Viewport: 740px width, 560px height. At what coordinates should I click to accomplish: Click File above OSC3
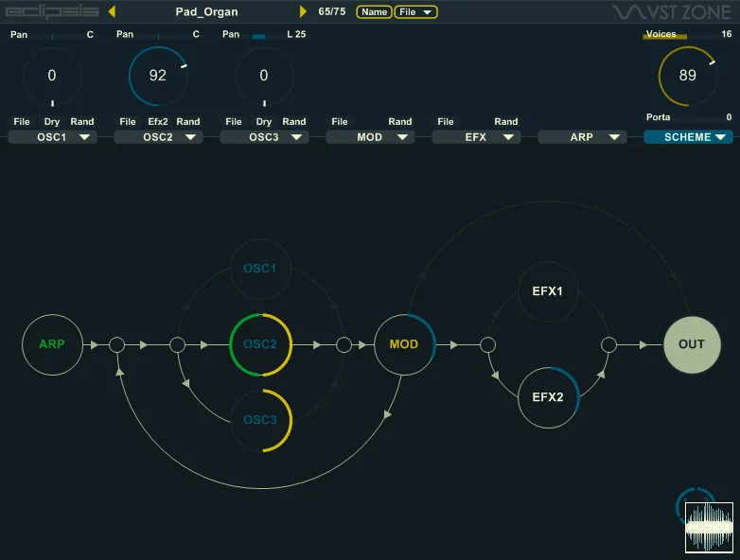point(234,122)
